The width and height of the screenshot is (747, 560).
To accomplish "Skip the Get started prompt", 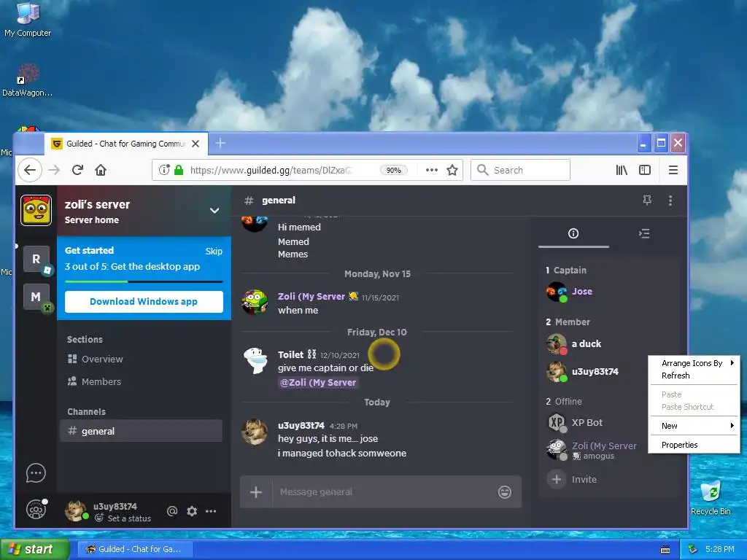I will pyautogui.click(x=214, y=251).
